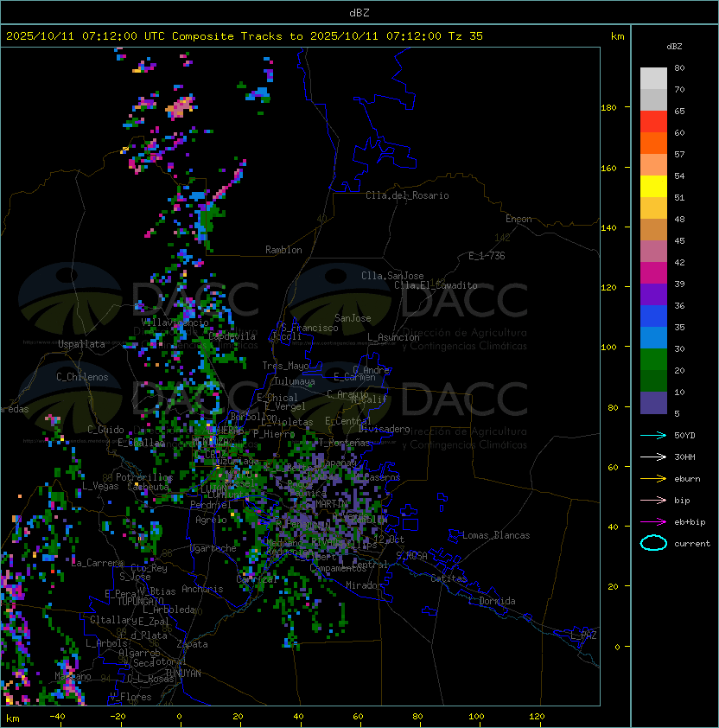The image size is (719, 728).
Task: Select the magenta swatch below 42 dBZ
Action: point(653,273)
